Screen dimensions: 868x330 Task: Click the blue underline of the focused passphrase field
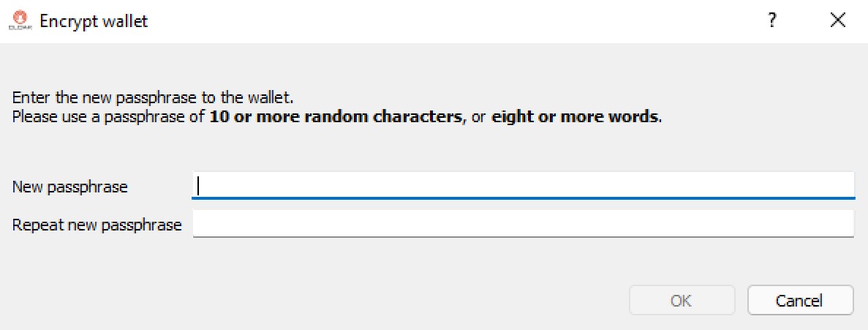pyautogui.click(x=523, y=198)
